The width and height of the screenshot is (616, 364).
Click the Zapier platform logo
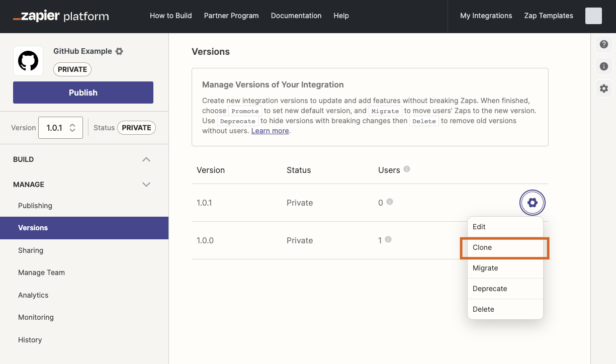61,16
